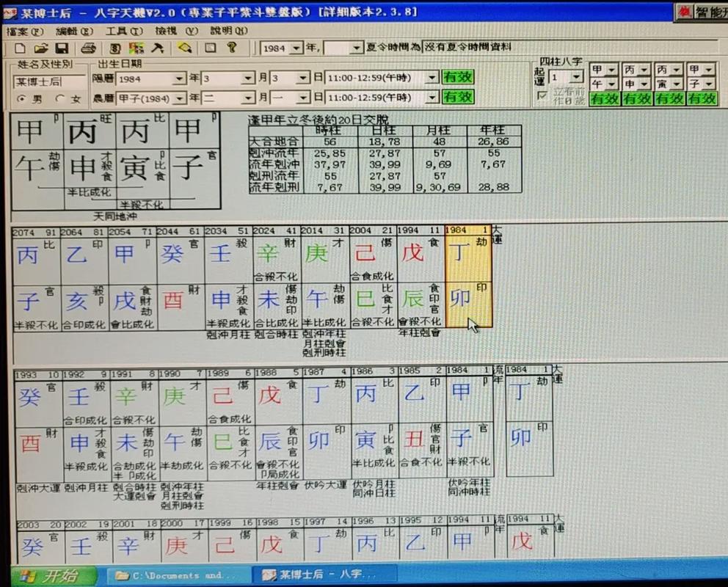Viewport: 728px width, 587px height.
Task: Print the Bazi chart
Action: [x=90, y=47]
